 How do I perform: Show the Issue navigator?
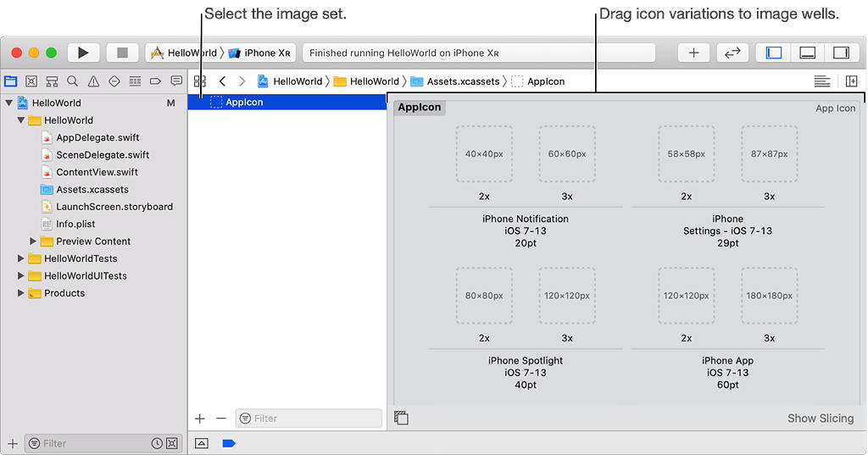pos(93,81)
